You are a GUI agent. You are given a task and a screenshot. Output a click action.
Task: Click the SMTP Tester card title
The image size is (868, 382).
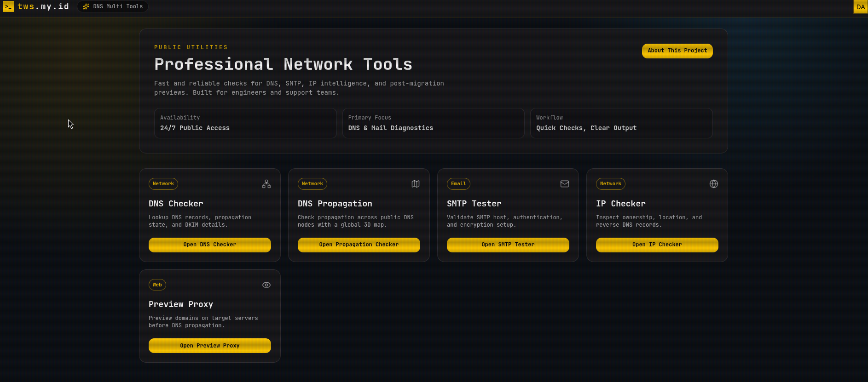click(x=474, y=204)
